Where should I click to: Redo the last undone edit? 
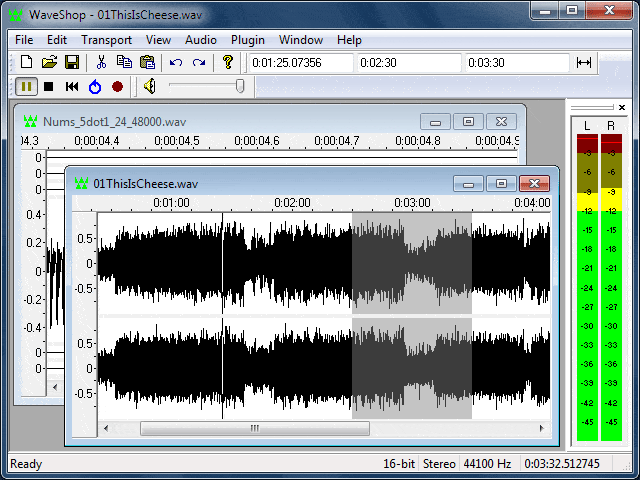(199, 62)
